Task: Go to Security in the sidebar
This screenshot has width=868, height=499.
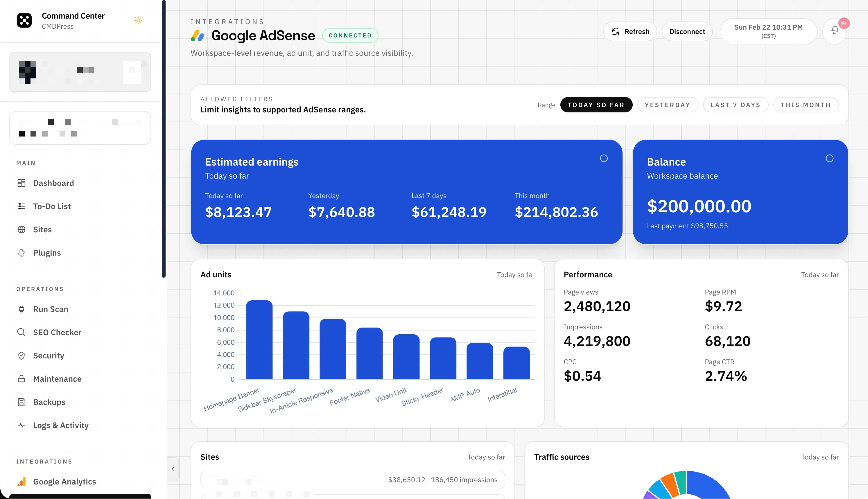Action: [80, 356]
